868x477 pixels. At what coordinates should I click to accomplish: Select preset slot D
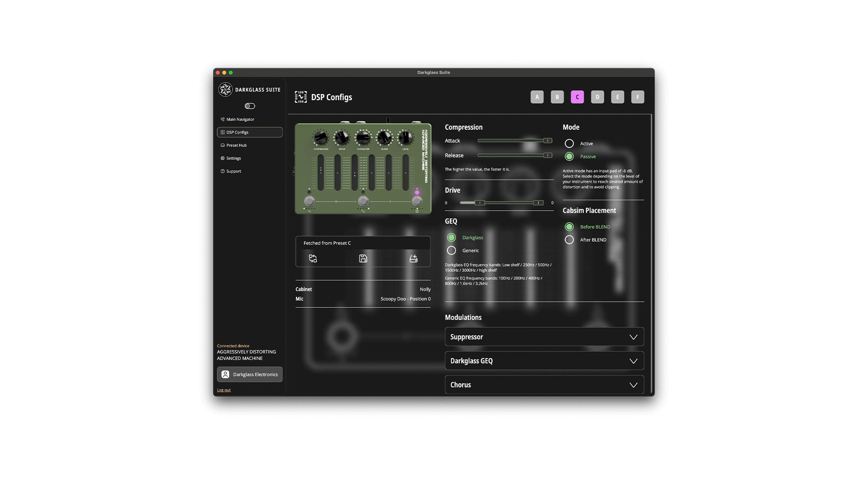tap(597, 97)
